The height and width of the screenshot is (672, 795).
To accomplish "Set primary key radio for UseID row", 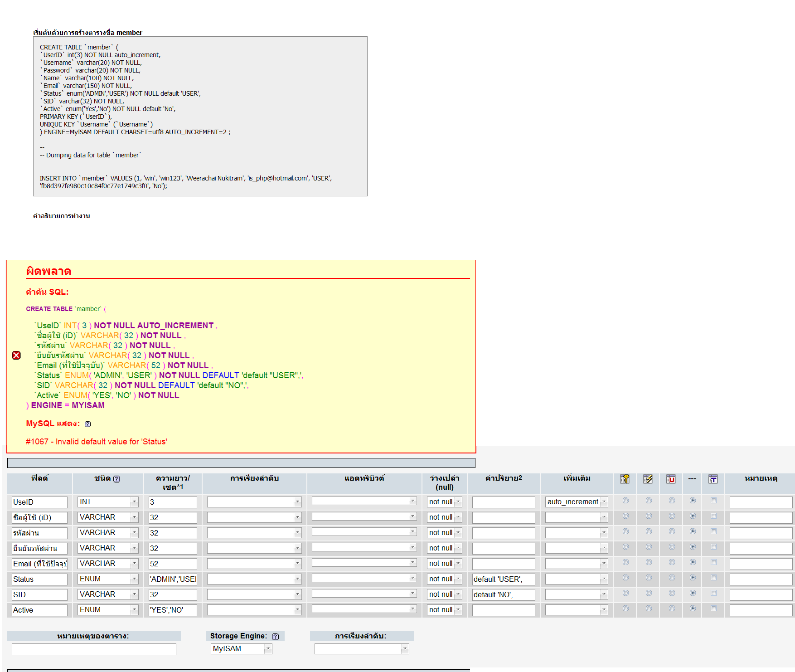I will (x=625, y=501).
